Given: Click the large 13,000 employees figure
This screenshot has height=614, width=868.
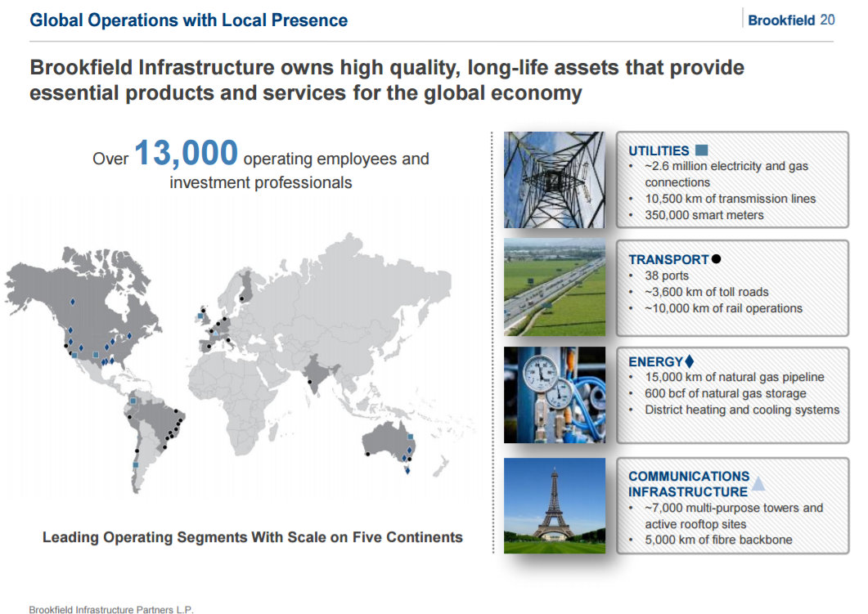Looking at the screenshot, I should tap(186, 154).
